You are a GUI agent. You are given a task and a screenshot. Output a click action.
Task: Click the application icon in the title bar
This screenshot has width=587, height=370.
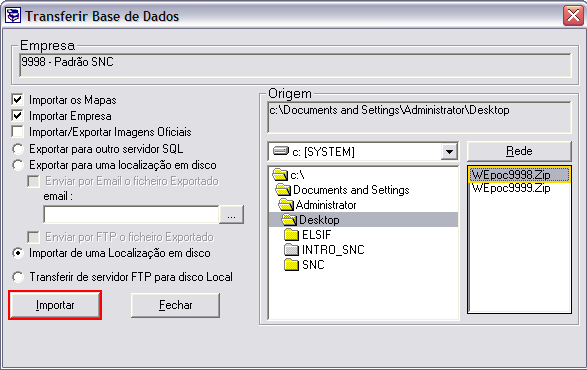(x=13, y=16)
